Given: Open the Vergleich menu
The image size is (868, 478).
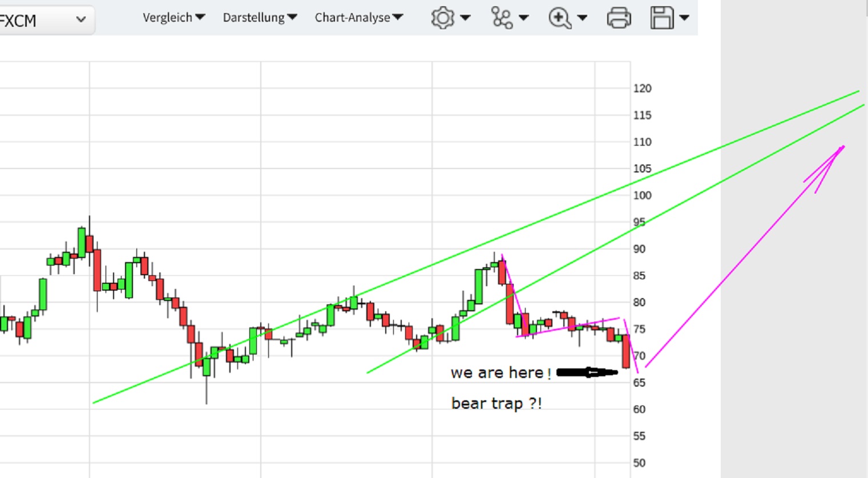Looking at the screenshot, I should click(173, 18).
